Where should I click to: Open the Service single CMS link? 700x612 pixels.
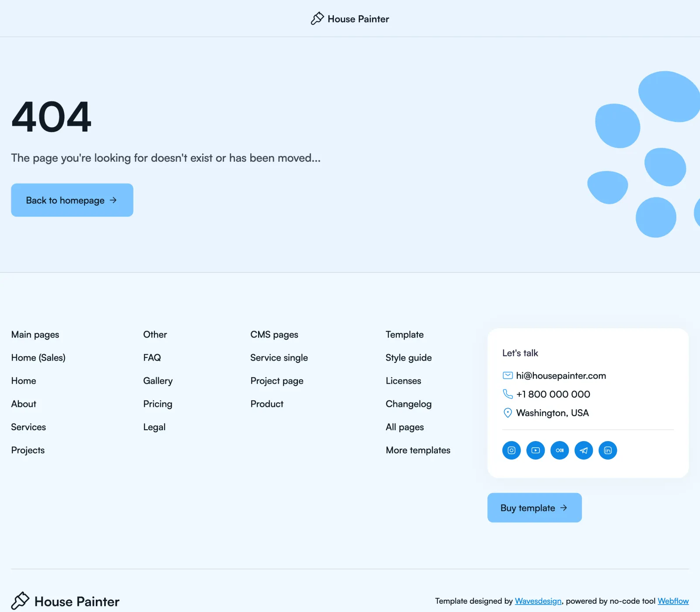pyautogui.click(x=279, y=358)
